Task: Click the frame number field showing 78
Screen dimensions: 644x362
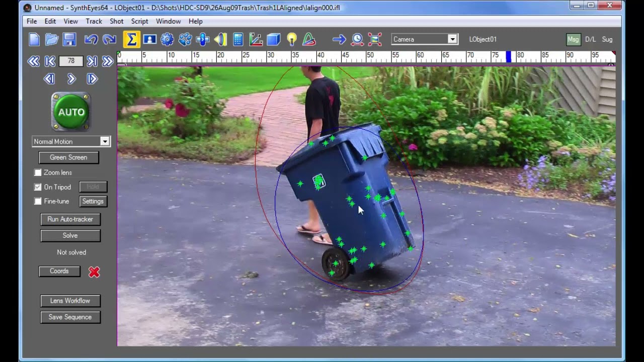Action: (x=71, y=61)
